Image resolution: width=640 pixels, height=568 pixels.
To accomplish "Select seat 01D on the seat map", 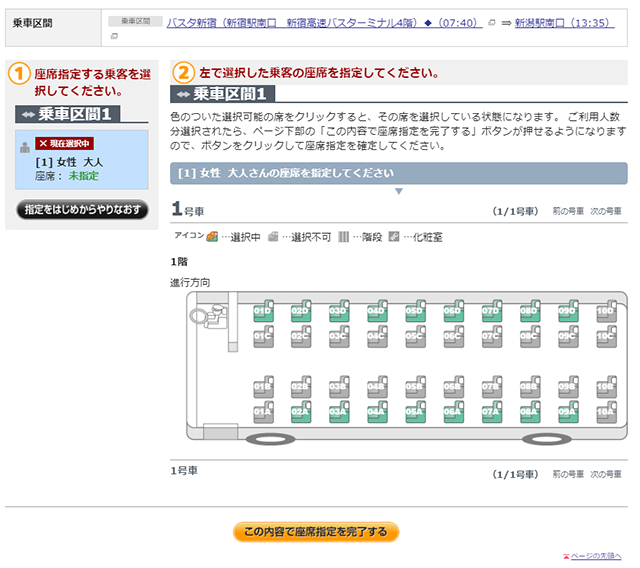I will [x=263, y=313].
